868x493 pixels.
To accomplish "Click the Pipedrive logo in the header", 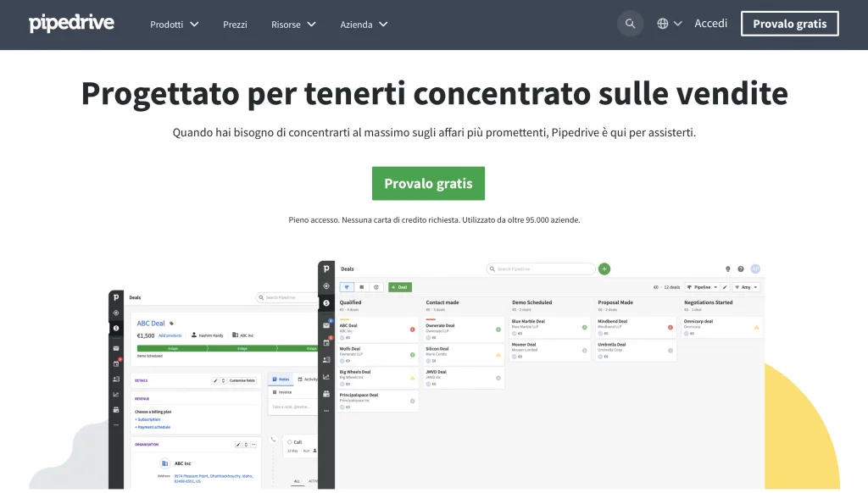I will (x=71, y=24).
